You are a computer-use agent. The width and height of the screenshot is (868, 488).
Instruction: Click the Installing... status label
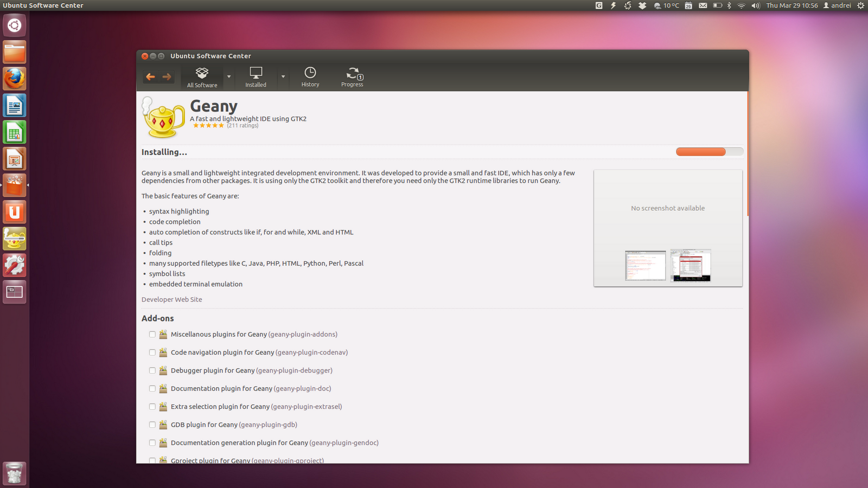click(164, 152)
